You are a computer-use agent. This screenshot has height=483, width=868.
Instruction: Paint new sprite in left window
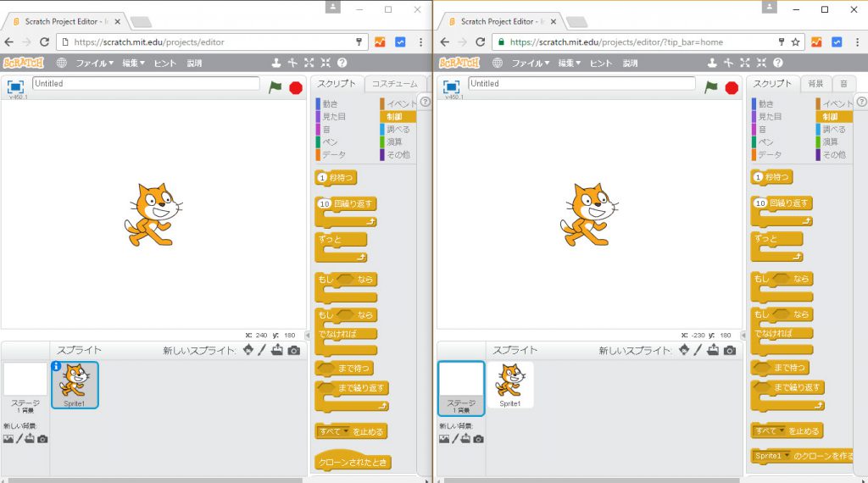click(x=262, y=350)
